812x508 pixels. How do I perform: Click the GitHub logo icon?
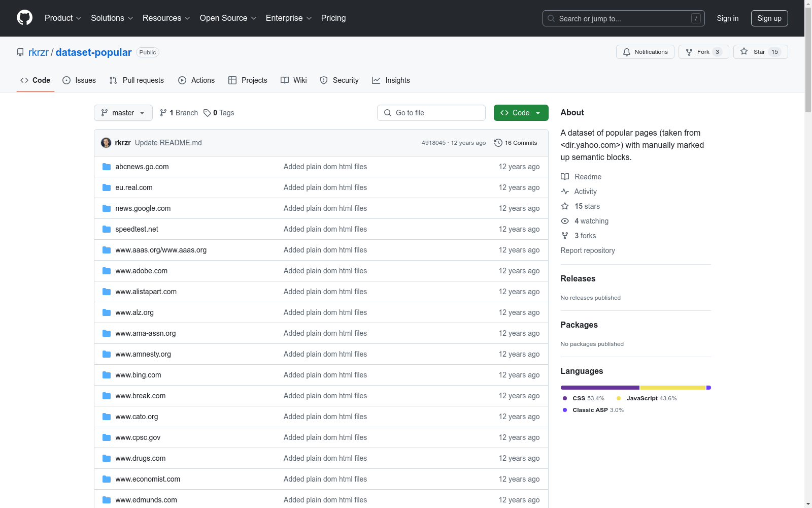click(x=24, y=18)
